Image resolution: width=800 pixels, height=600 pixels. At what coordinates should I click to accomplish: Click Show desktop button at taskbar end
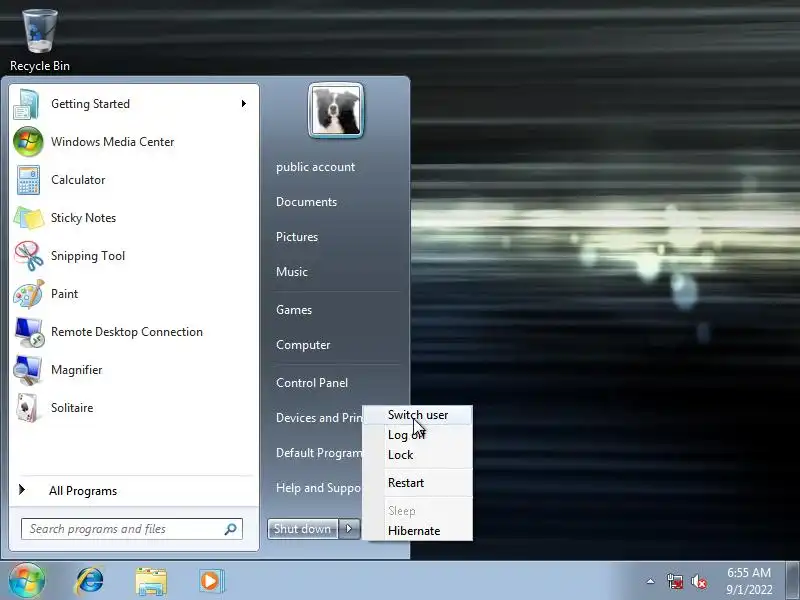[793, 581]
